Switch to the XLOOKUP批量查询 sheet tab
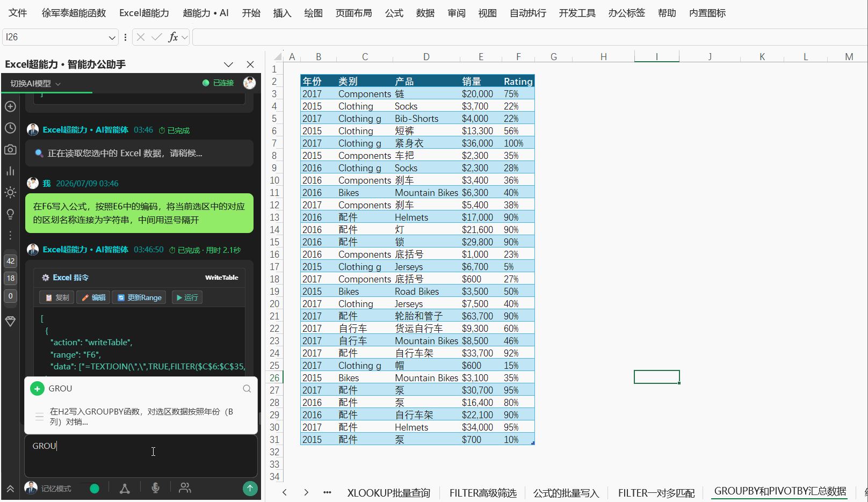 (x=388, y=493)
